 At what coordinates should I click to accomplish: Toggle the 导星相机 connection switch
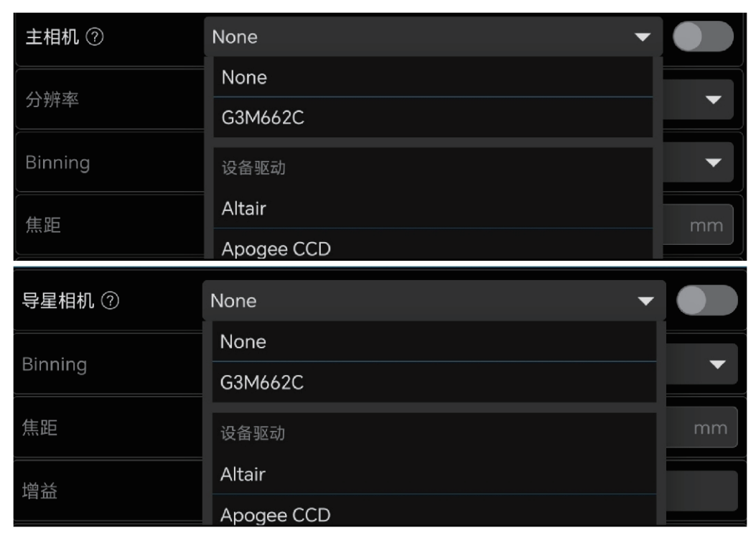click(x=707, y=300)
